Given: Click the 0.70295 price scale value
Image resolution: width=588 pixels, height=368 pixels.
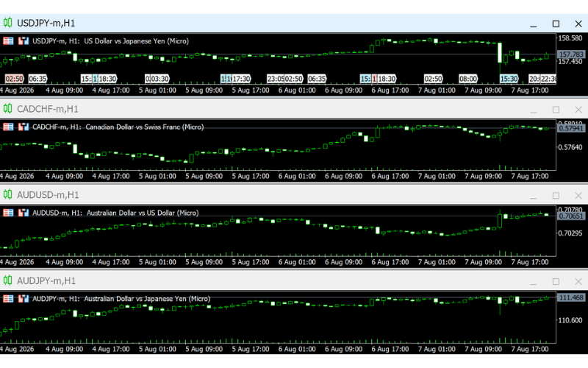Looking at the screenshot, I should click(570, 233).
